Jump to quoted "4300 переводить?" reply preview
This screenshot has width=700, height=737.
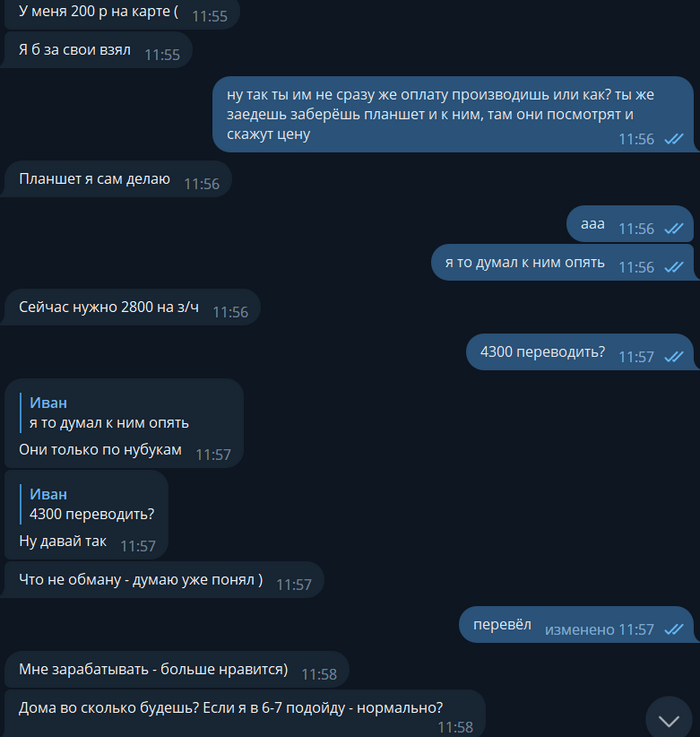92,505
